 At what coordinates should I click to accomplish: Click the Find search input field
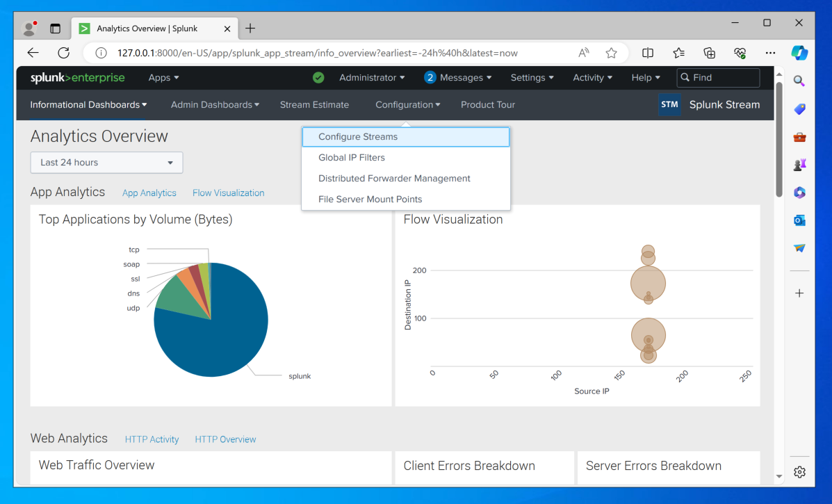718,77
